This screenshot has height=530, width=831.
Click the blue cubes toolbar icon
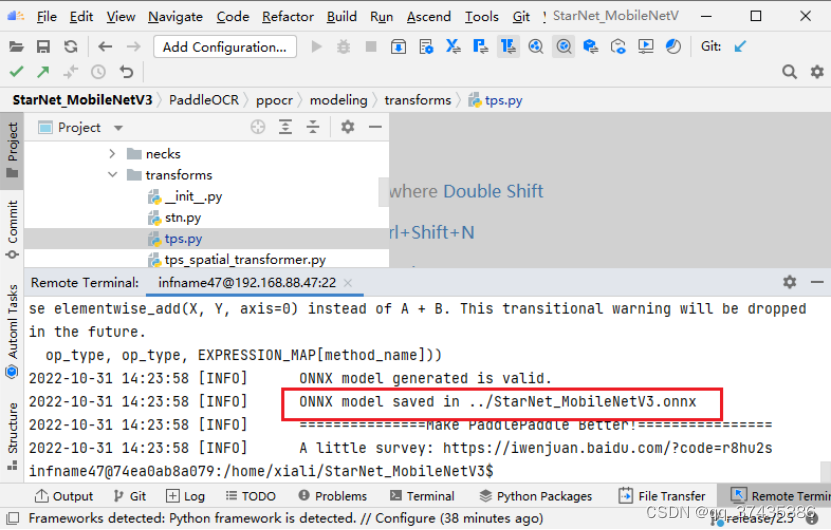click(590, 47)
